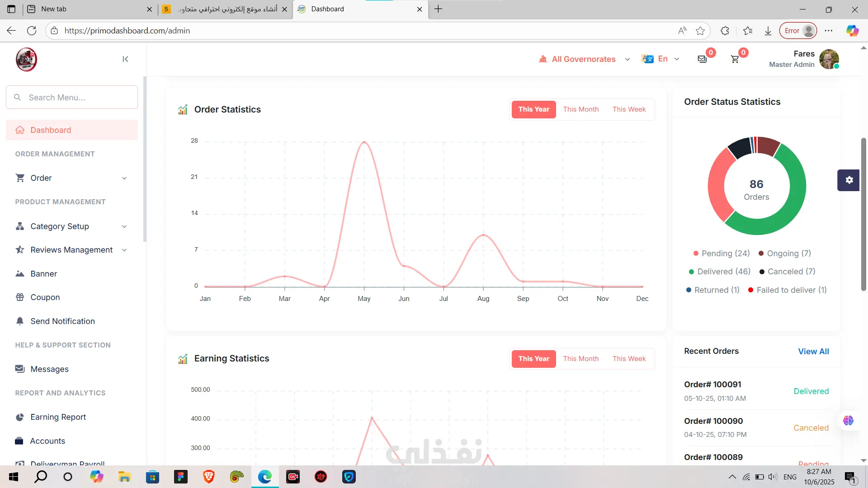Open the All Governorates dropdown
The width and height of the screenshot is (868, 488).
pos(584,59)
